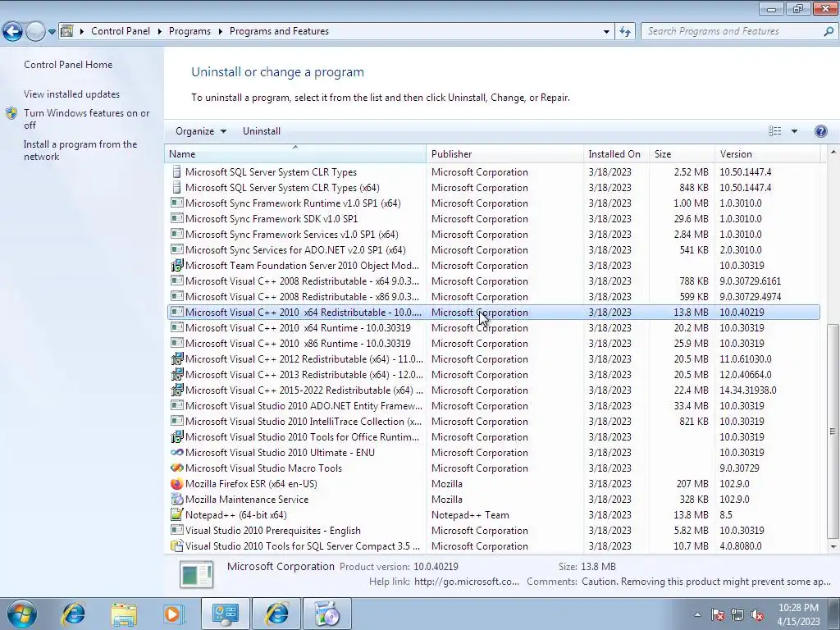Select Microsoft Sync Services for ADO.NET v2.0 row
This screenshot has height=630, width=840.
click(493, 249)
